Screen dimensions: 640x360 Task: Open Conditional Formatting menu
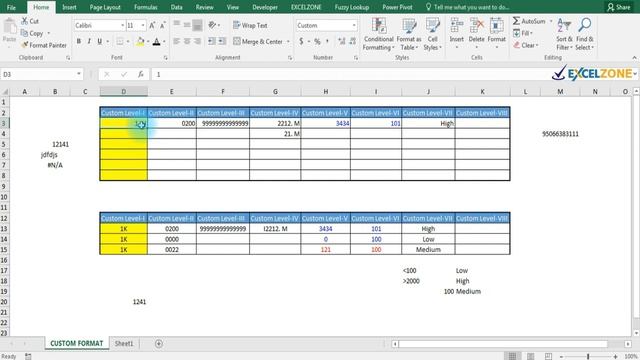(379, 34)
